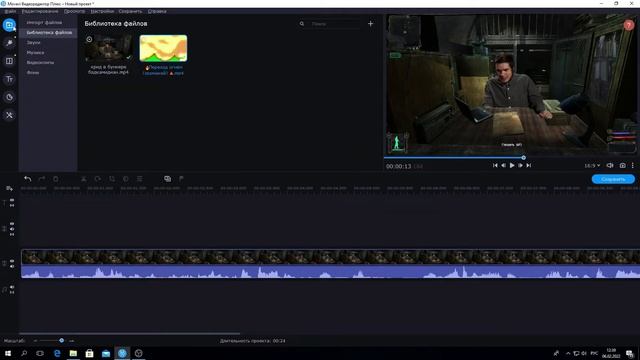The width and height of the screenshot is (640, 360).
Task: Select the bunker video thumbnail in library
Action: coord(109,48)
